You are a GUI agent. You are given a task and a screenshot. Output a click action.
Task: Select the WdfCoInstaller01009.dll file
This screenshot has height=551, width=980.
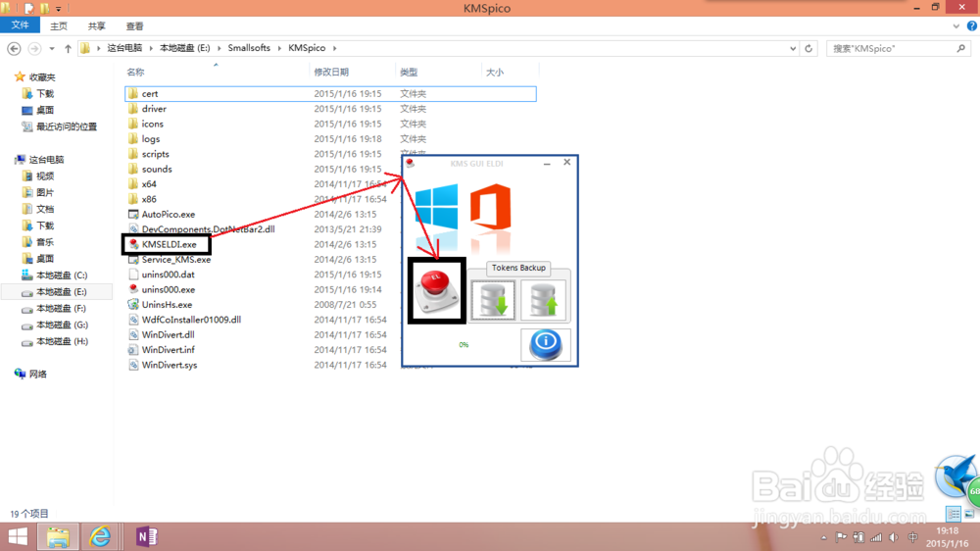(x=191, y=320)
